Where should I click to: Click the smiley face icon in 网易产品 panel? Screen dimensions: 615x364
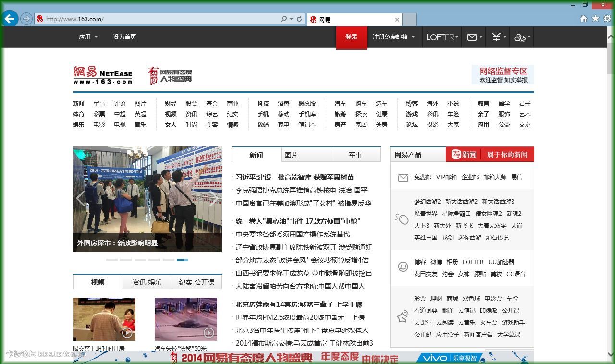point(403,266)
